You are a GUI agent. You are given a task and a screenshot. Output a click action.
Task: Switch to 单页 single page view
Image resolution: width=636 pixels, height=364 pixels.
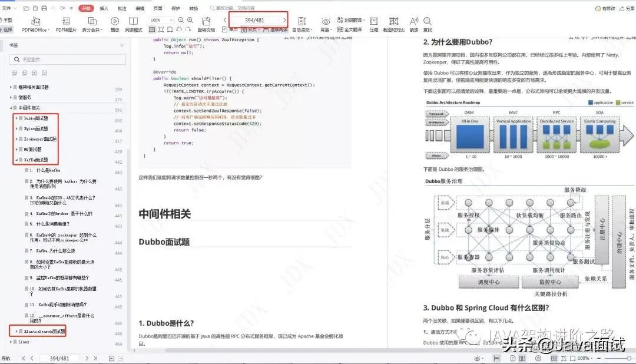230,29
